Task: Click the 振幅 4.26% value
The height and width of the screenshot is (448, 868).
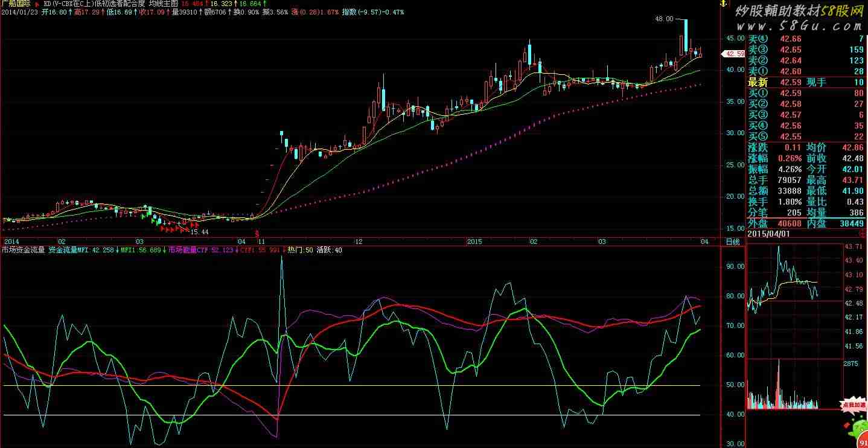Action: coord(790,169)
